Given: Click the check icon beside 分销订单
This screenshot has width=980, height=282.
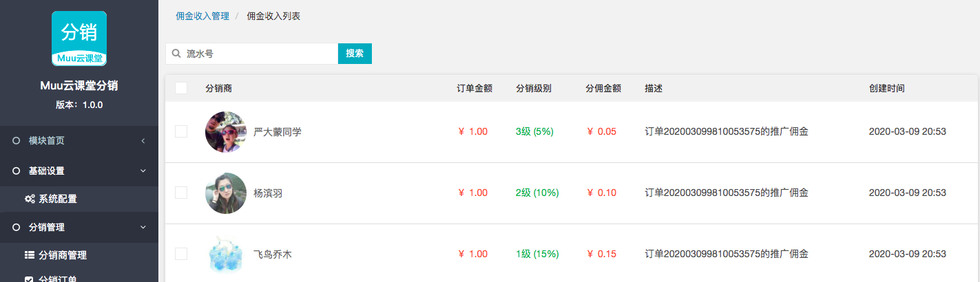Looking at the screenshot, I should pyautogui.click(x=30, y=279).
